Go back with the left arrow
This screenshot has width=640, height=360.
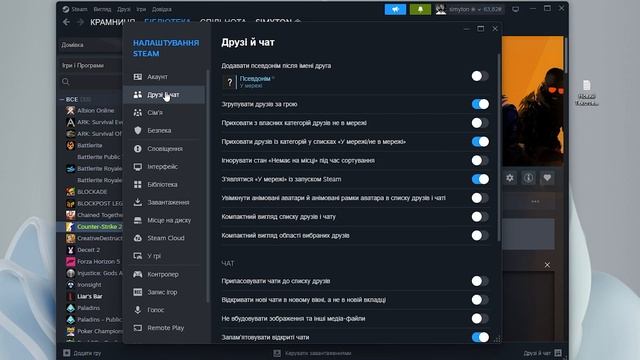click(x=66, y=22)
